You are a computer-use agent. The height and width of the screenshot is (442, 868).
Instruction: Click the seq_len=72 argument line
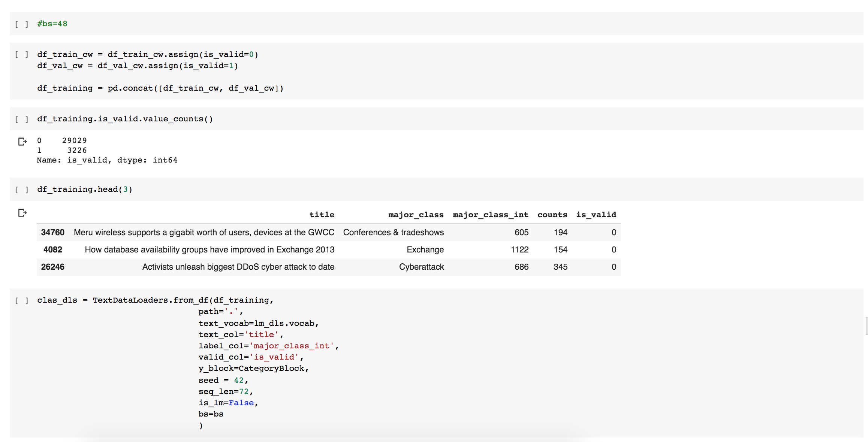pos(226,391)
